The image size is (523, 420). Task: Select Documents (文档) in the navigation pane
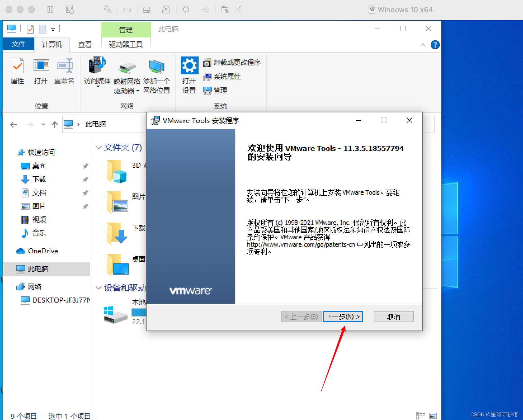click(x=33, y=193)
